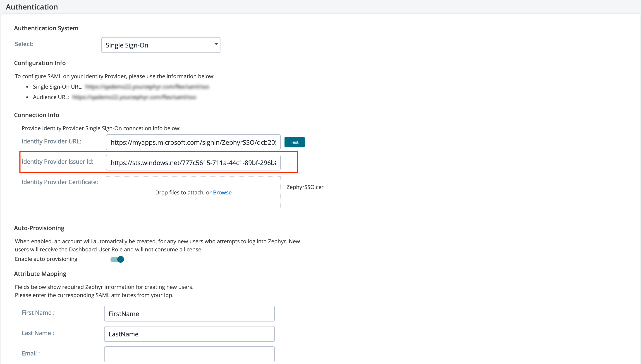Click the Identity Provider Issuer Id field
The height and width of the screenshot is (364, 641).
click(x=193, y=163)
